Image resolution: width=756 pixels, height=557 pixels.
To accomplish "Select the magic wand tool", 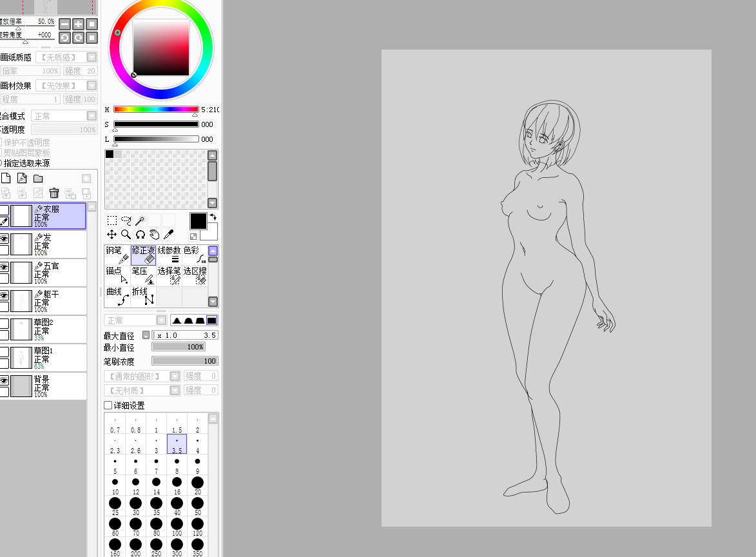I will pos(141,220).
